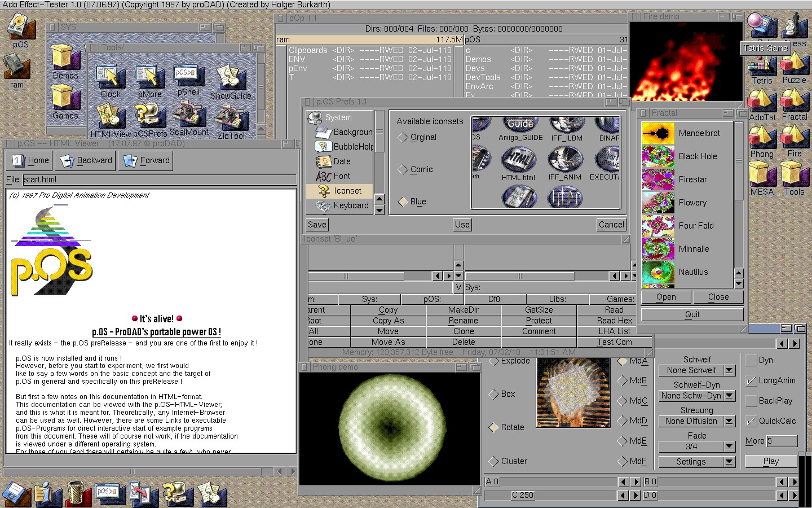Select Keyboard in Prefs list
The width and height of the screenshot is (812, 508).
click(340, 205)
